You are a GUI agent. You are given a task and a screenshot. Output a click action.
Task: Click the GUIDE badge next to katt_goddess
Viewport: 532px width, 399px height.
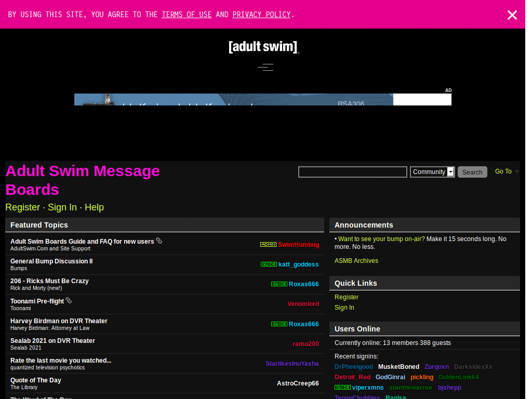pos(269,264)
